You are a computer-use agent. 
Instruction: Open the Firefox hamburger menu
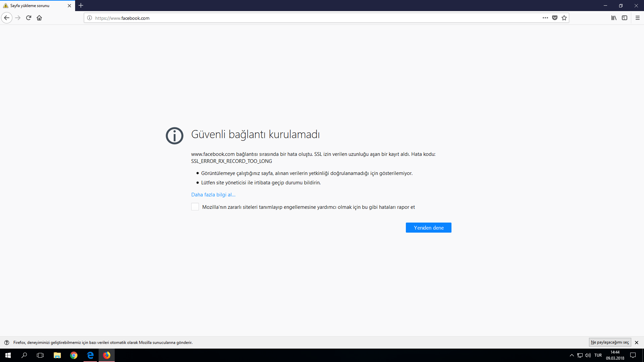638,18
